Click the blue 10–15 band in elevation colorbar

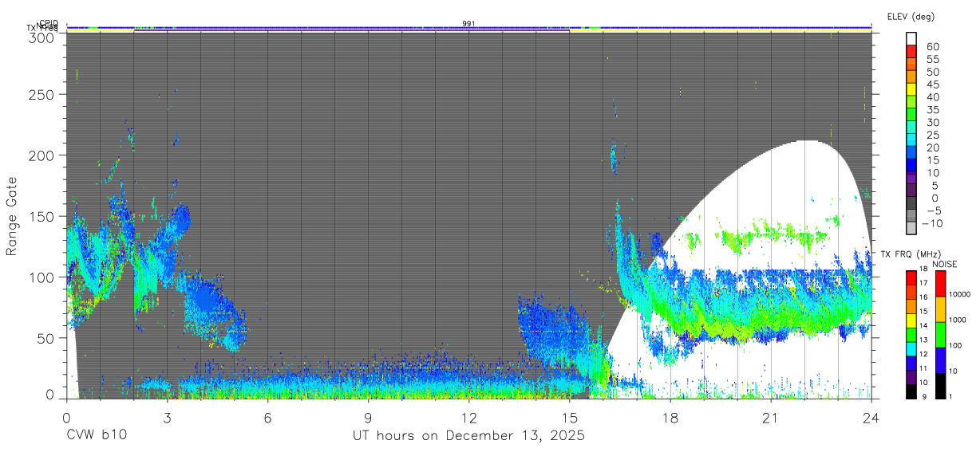911,165
